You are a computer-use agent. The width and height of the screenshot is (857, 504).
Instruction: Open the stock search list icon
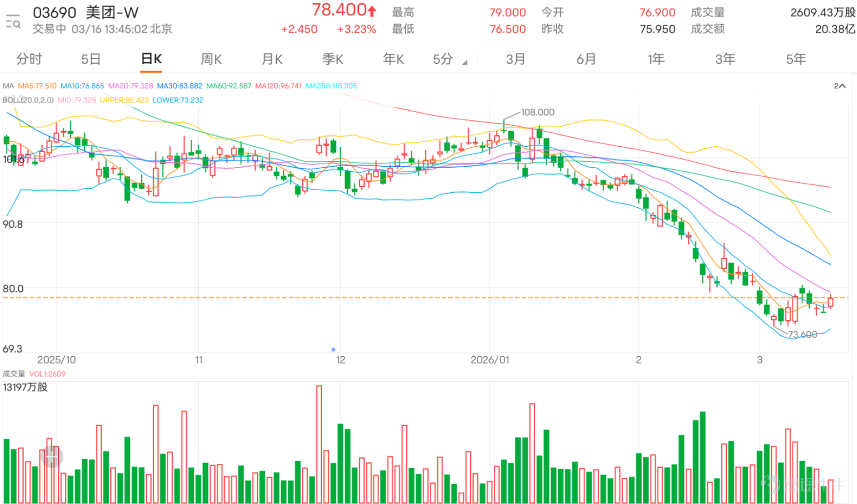coord(13,21)
